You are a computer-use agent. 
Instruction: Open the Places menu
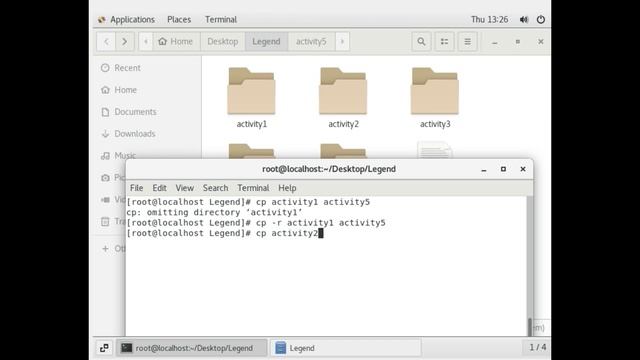tap(179, 20)
